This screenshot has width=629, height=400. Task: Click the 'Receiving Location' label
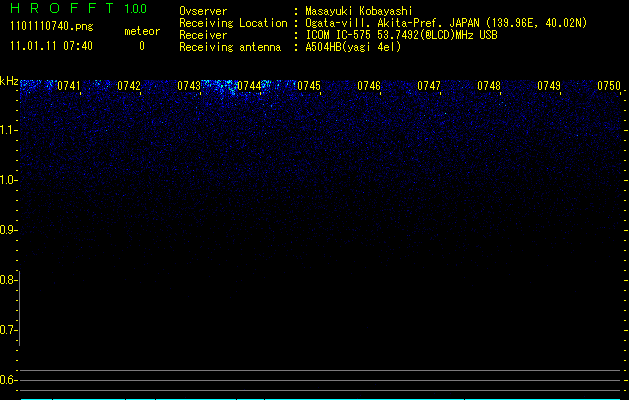tap(233, 23)
